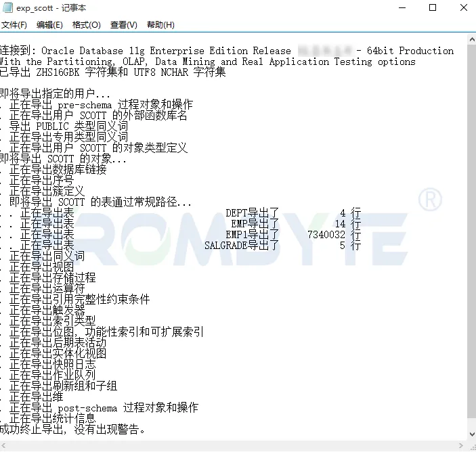This screenshot has height=452, width=476.
Task: Click the line '成功终止导出, 没有出现警告。'
Action: click(x=73, y=430)
